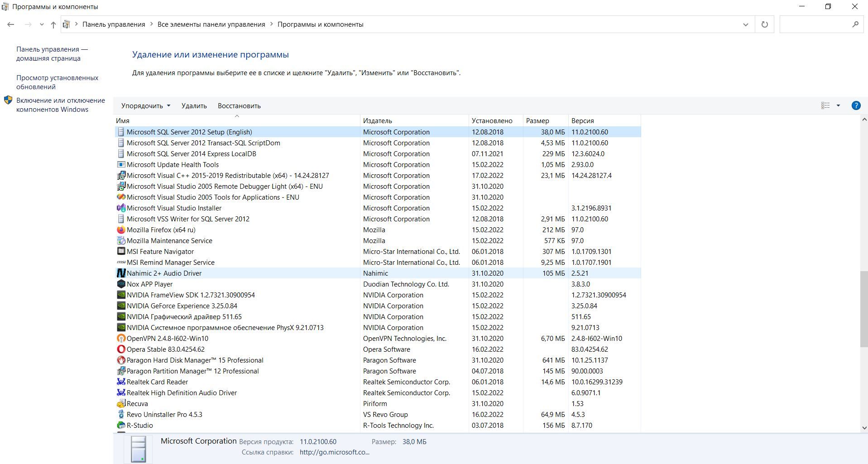
Task: Select Microsoft VSS Writer for SQL Server 2012
Action: click(x=378, y=219)
